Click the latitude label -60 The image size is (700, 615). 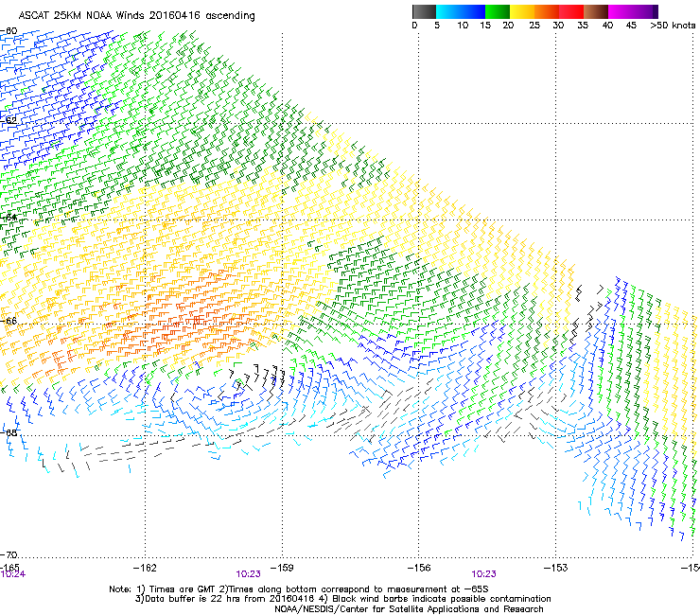9,31
